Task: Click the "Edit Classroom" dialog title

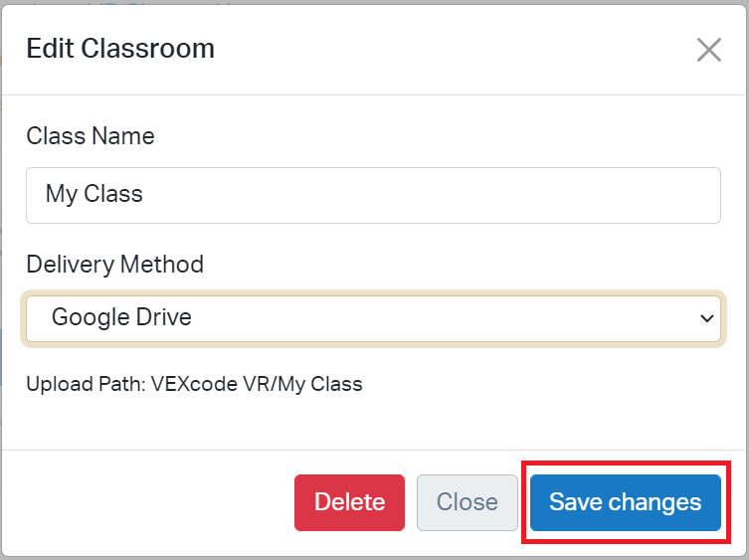Action: click(x=120, y=49)
